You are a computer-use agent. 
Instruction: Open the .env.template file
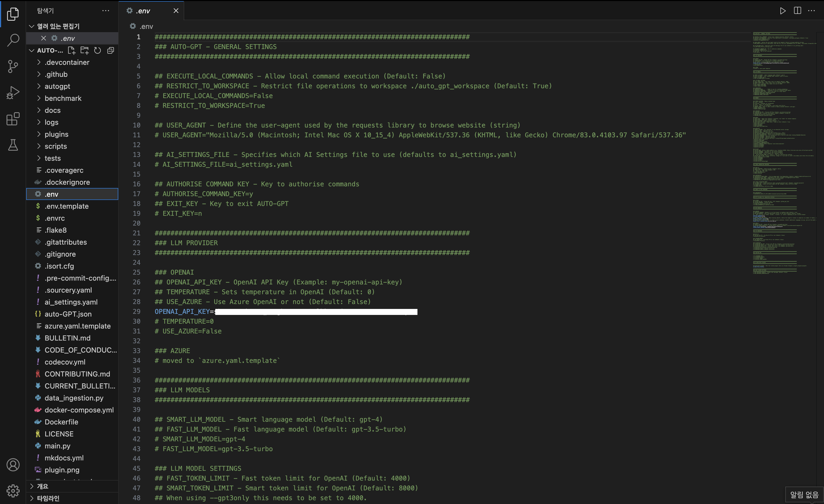(x=66, y=206)
